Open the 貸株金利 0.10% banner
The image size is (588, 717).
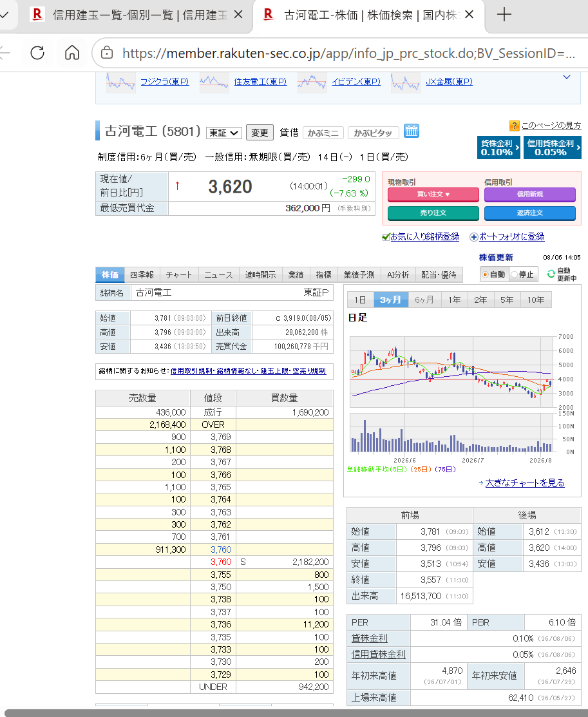pos(498,148)
